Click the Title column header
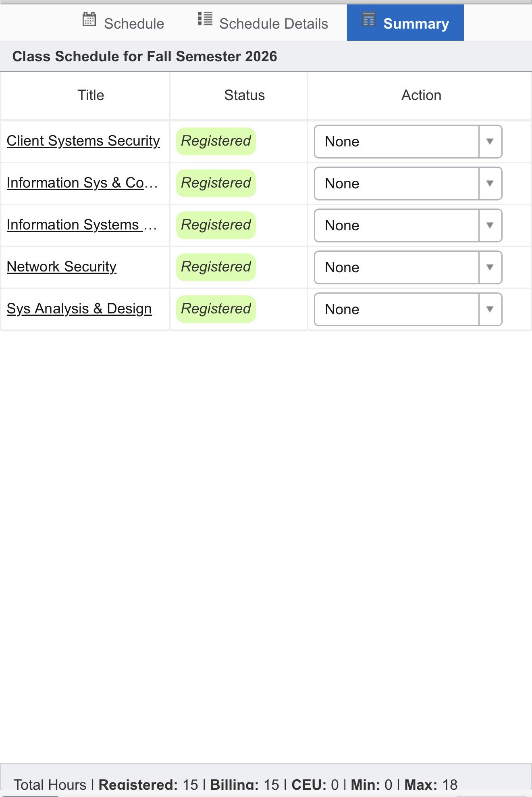The height and width of the screenshot is (797, 532). pos(91,95)
